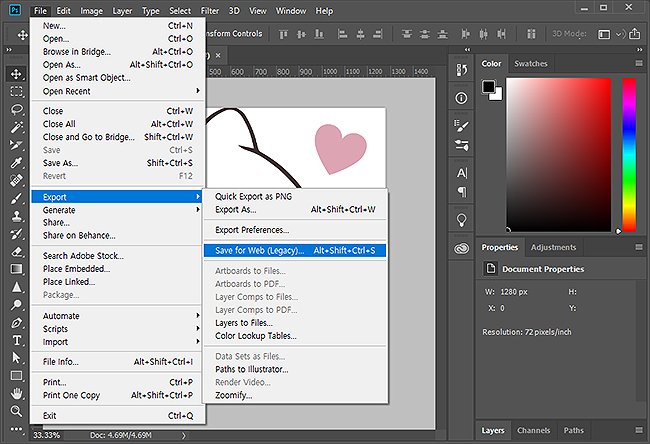The height and width of the screenshot is (444, 650).
Task: Switch to the Channels tab
Action: point(534,430)
